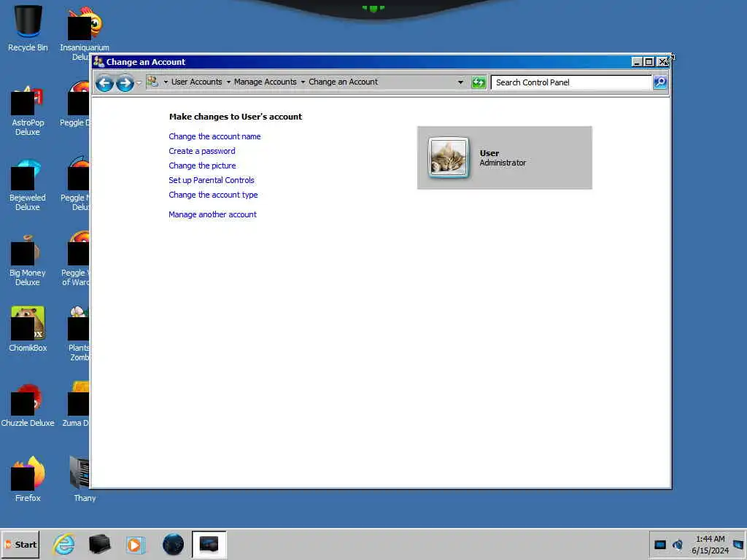Open Manage another account link
This screenshot has height=560, width=747.
(212, 214)
